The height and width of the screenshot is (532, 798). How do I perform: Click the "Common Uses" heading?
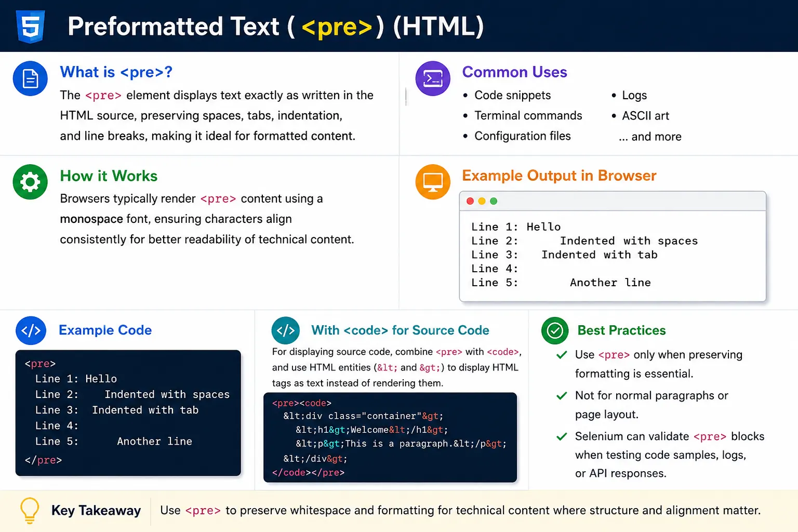514,72
